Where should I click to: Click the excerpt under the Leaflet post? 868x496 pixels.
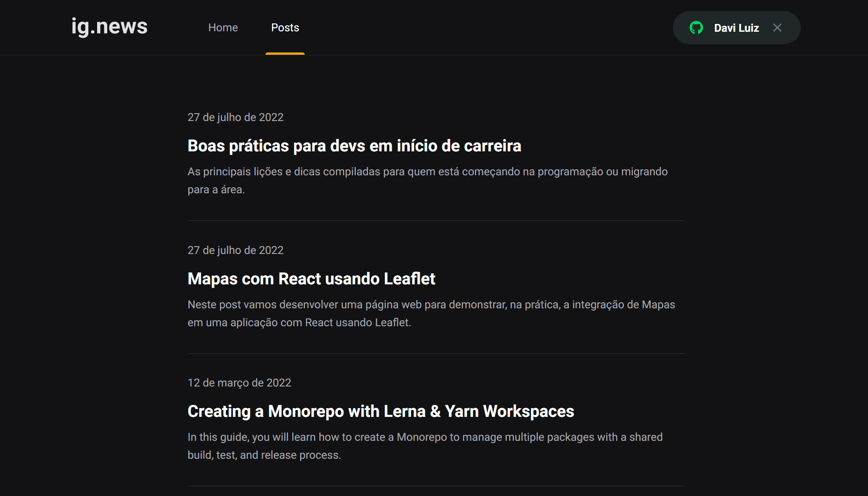pyautogui.click(x=430, y=313)
